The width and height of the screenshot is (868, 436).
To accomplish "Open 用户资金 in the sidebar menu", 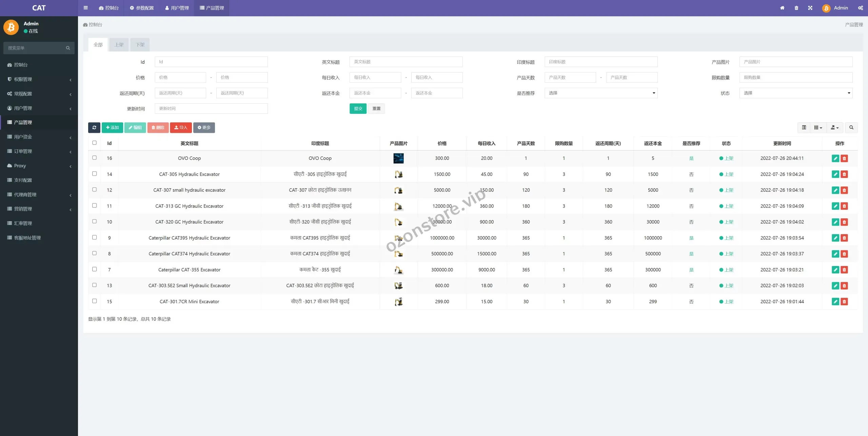I will (x=23, y=137).
